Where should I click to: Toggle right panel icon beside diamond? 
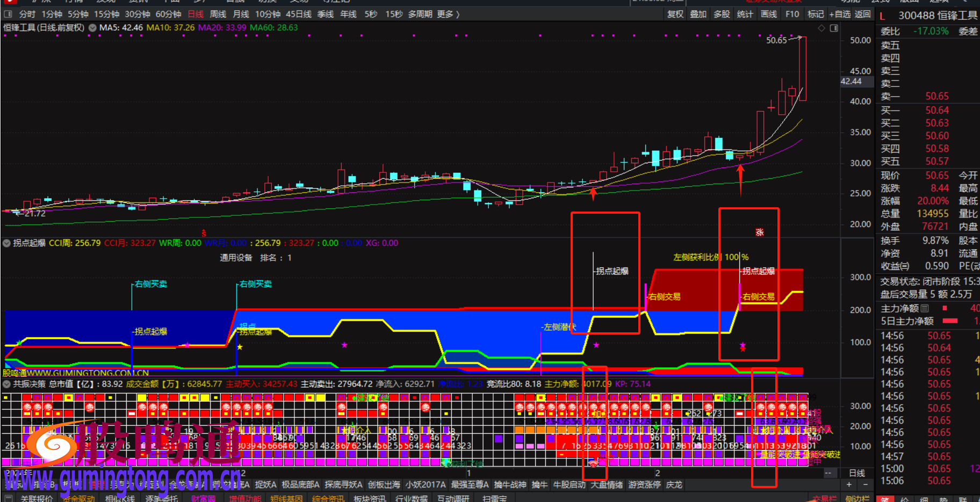tap(834, 28)
